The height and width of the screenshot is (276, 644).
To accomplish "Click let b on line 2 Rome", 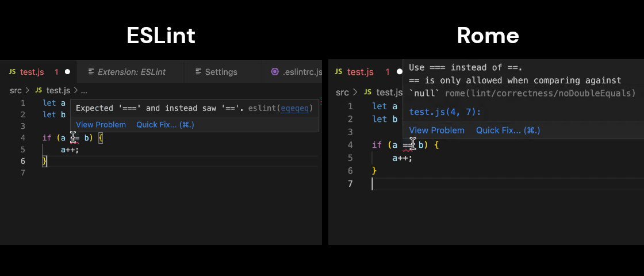I will [385, 119].
